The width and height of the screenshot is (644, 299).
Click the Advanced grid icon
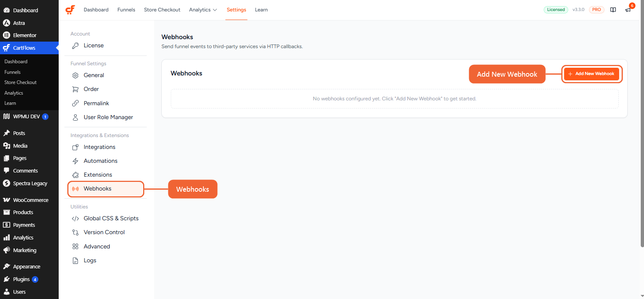coord(75,247)
